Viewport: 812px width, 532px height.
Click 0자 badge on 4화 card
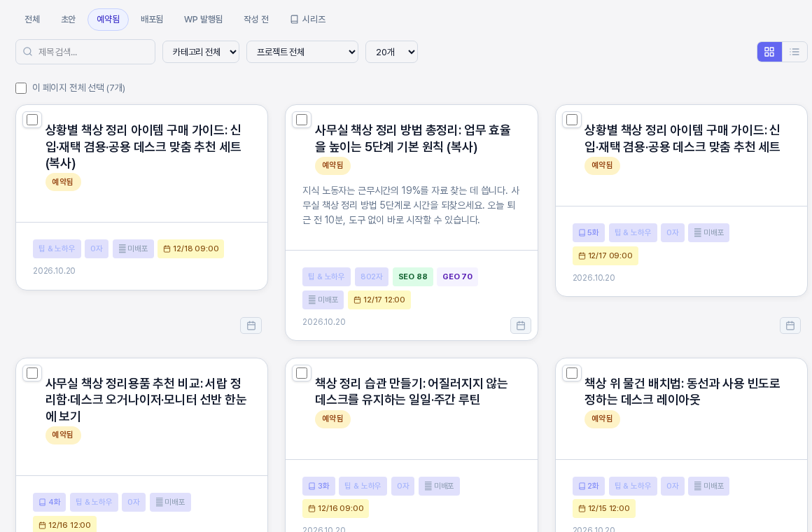pos(134,502)
